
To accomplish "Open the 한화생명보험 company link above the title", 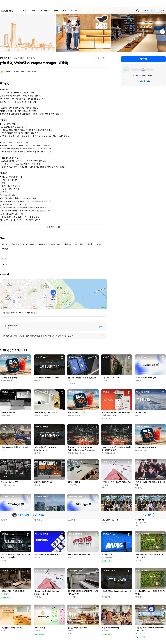I will point(6,58).
